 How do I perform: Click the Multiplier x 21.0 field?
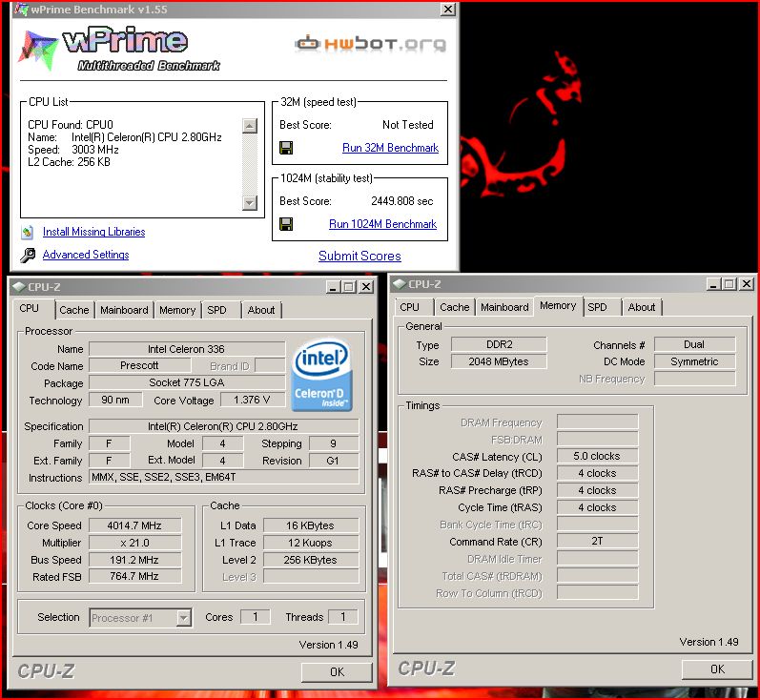coord(134,543)
